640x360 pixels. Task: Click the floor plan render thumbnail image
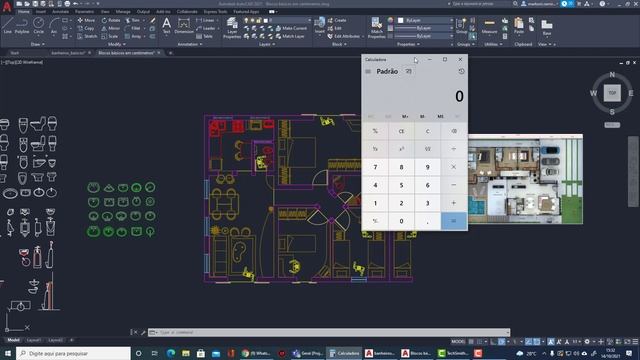[525, 179]
